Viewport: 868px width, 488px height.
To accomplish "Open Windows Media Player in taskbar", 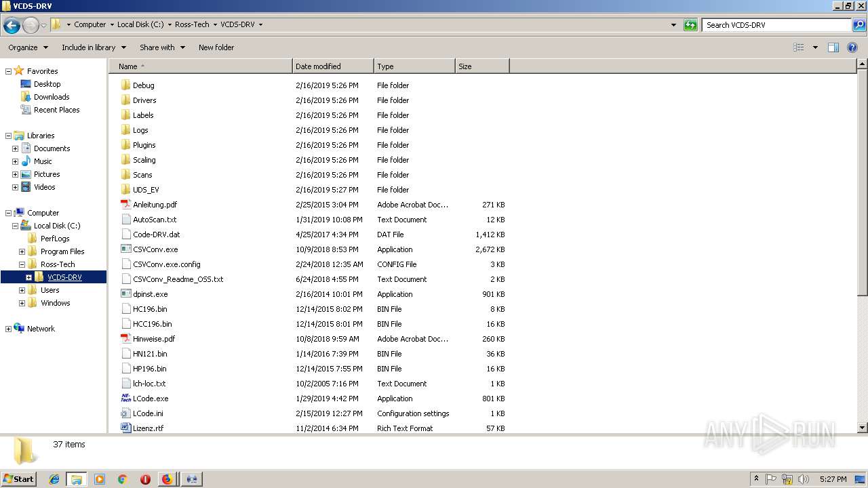I will coord(100,479).
